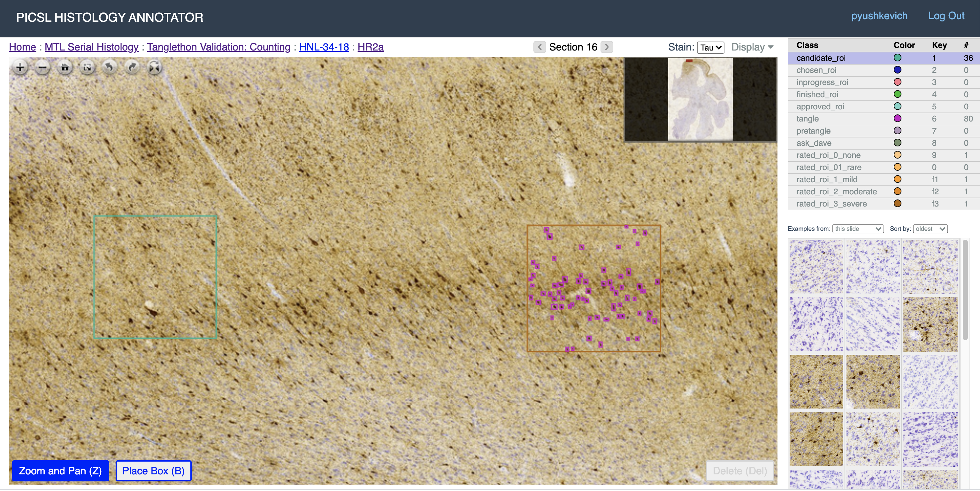Select the rated_roi_01_rare class
The width and height of the screenshot is (980, 491).
(884, 168)
